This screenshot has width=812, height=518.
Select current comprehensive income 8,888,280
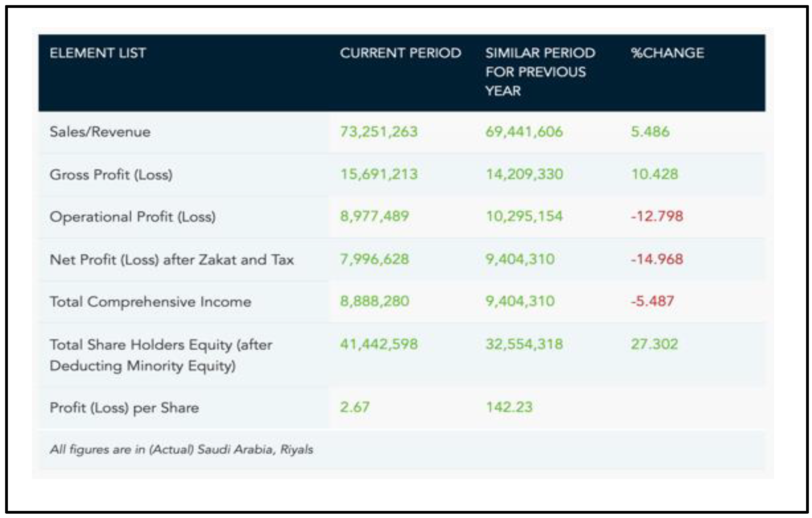pos(374,301)
